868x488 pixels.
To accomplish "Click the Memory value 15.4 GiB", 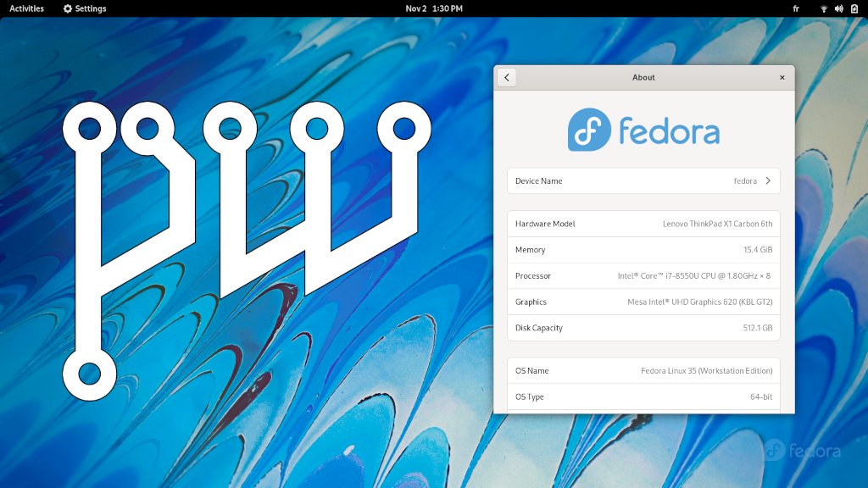I will [757, 250].
